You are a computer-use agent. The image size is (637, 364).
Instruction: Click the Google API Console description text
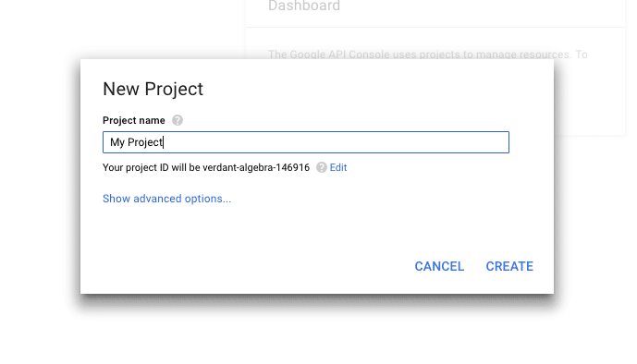427,55
